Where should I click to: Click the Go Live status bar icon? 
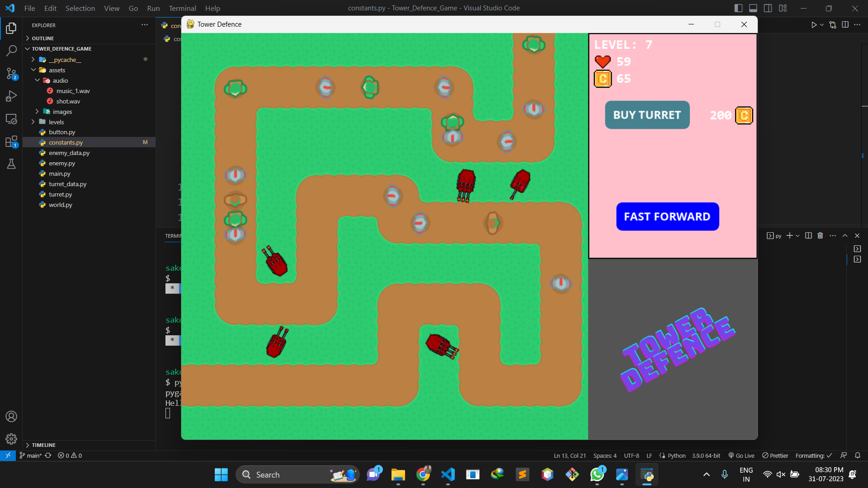pos(741,455)
